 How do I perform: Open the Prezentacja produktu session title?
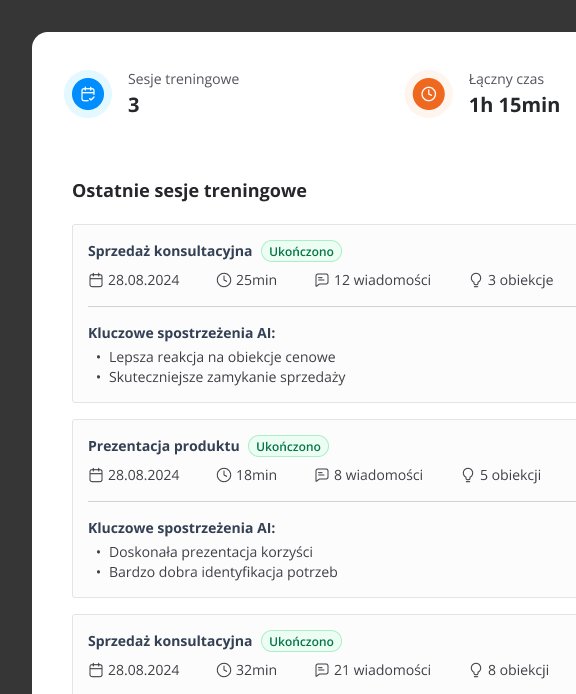(164, 446)
